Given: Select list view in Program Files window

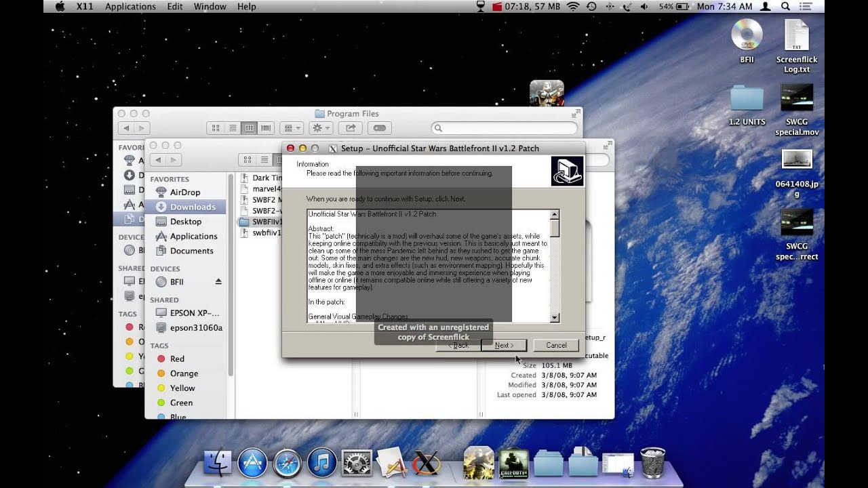Looking at the screenshot, I should pos(233,127).
